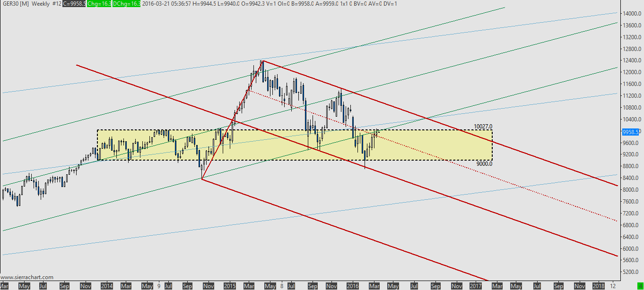The height and width of the screenshot is (290, 644).
Task: Click the green DChg=16.3 box
Action: 126,4
